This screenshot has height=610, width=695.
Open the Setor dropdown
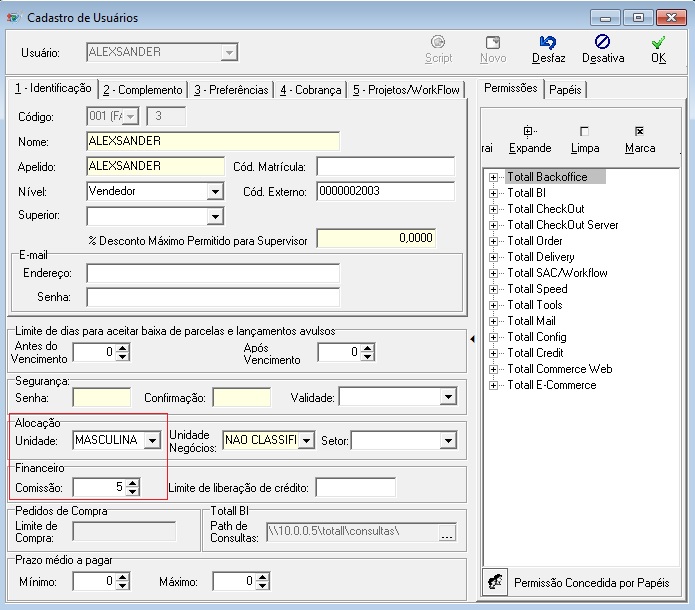click(x=448, y=440)
